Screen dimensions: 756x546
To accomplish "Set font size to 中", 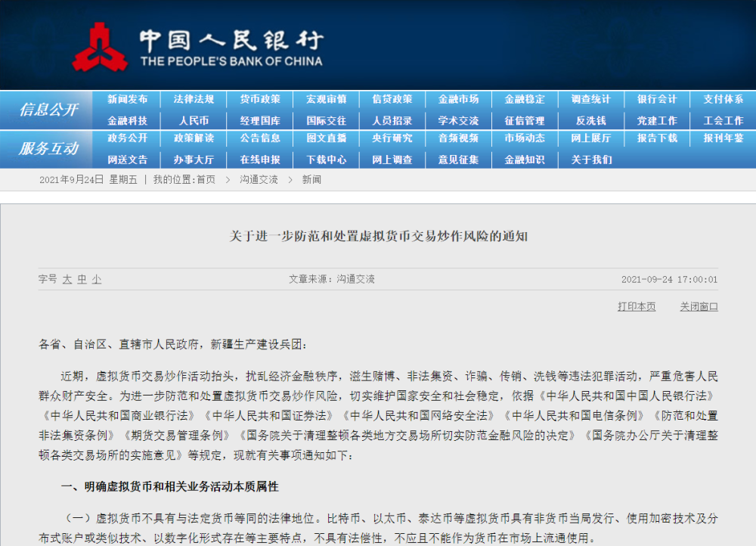I will (x=82, y=280).
